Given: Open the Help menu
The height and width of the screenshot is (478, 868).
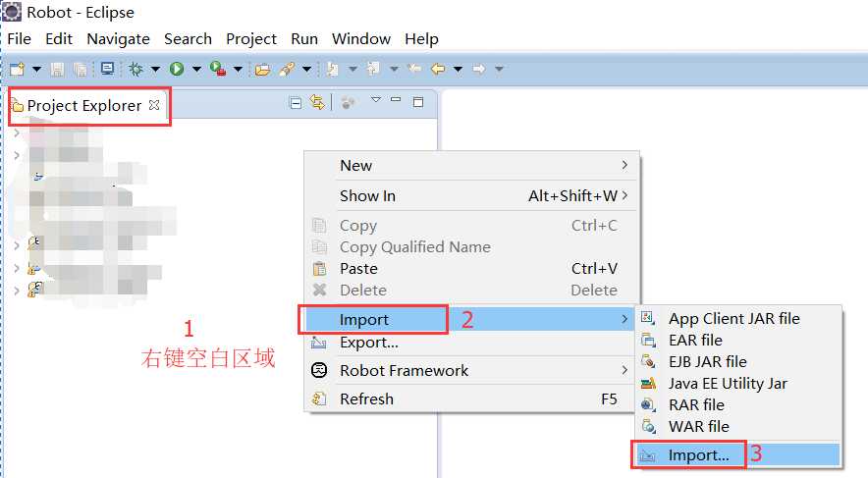Looking at the screenshot, I should click(x=422, y=39).
